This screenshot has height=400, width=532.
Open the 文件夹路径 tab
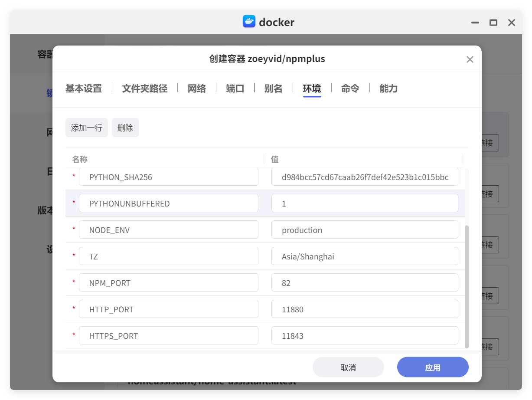(144, 88)
